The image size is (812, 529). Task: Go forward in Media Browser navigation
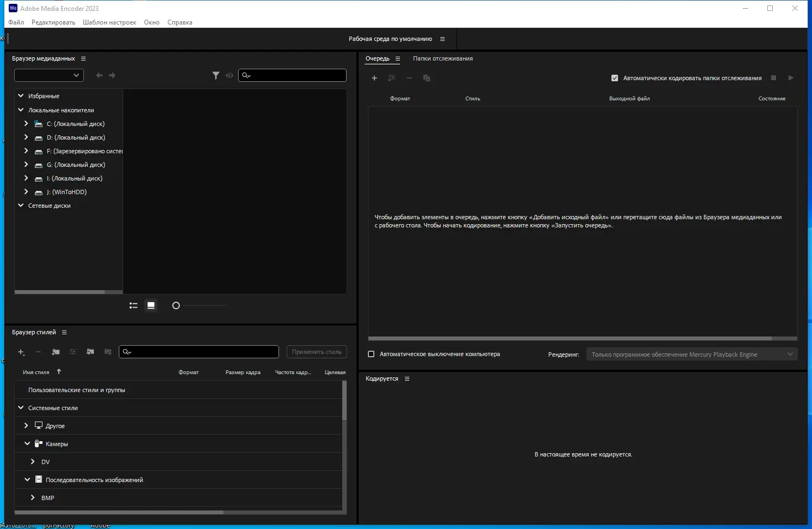pos(112,75)
